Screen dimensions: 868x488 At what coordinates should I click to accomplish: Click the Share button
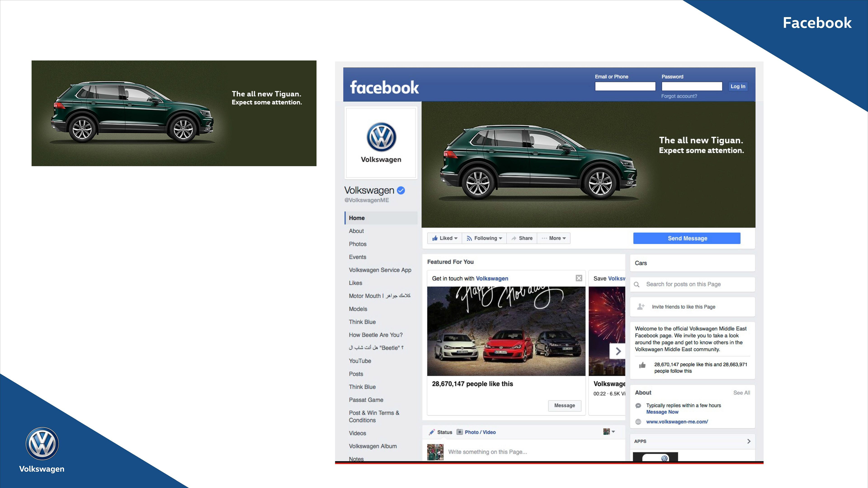(x=522, y=238)
